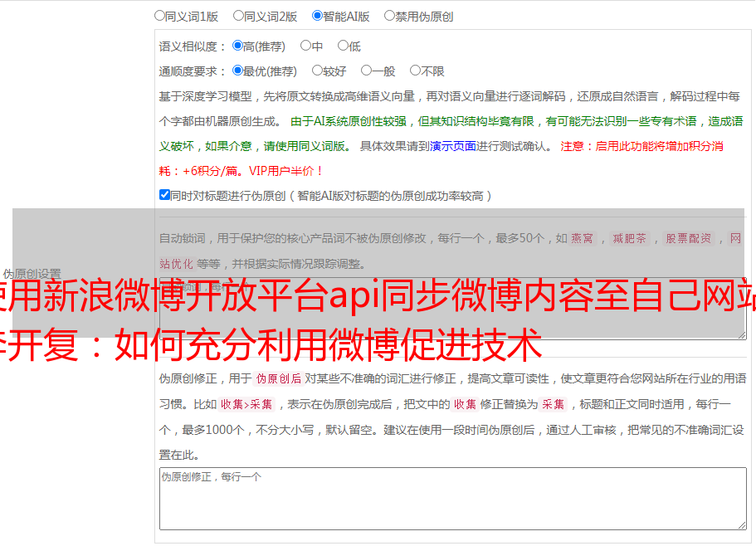Select 禁用伪原创 radio option
The width and height of the screenshot is (756, 546).
point(389,16)
